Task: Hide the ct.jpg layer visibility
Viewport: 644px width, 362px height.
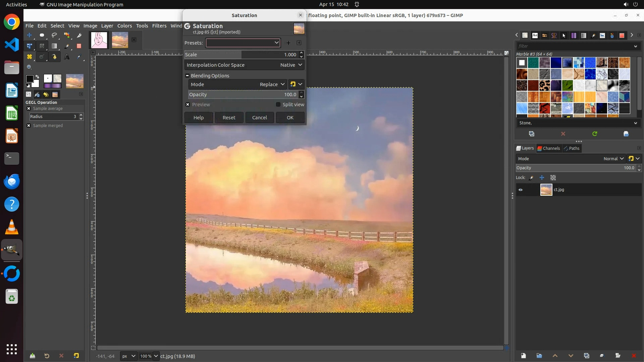Action: pyautogui.click(x=521, y=190)
